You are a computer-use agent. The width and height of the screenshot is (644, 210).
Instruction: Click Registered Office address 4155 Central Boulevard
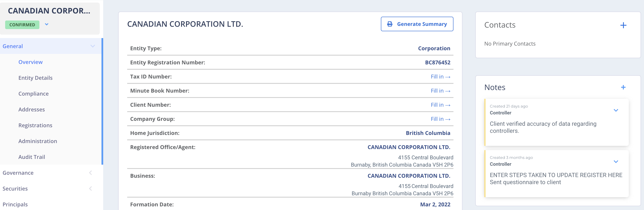coord(425,158)
